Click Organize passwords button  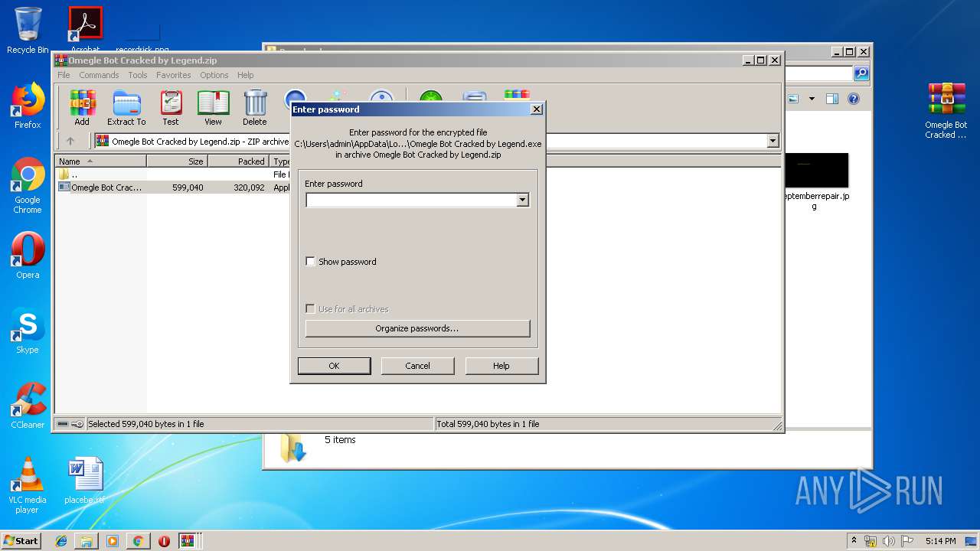[x=417, y=328]
